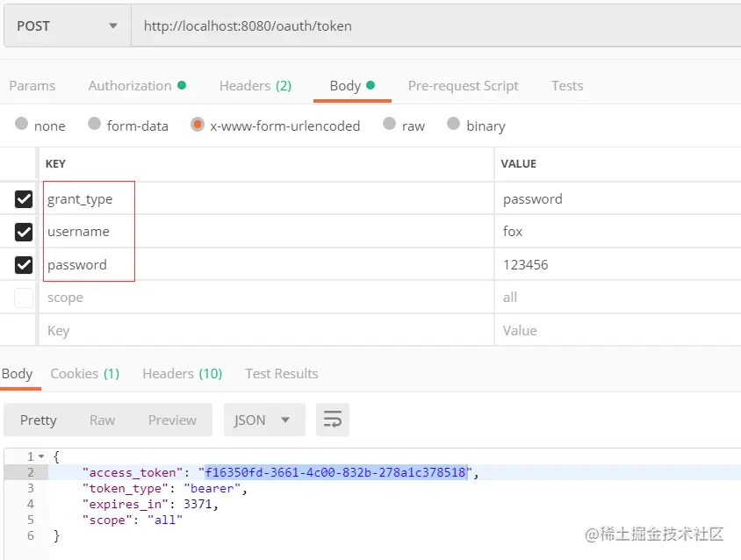
Task: Select the response Body tab
Action: click(18, 374)
